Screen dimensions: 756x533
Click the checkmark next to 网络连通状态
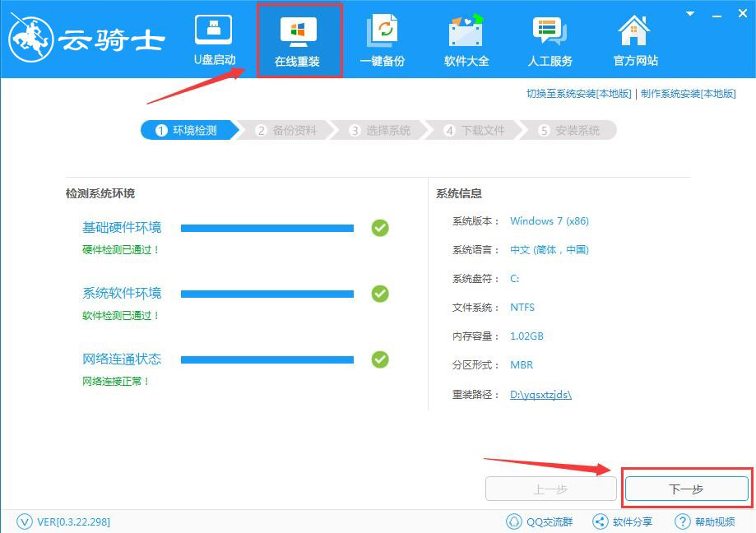(379, 359)
